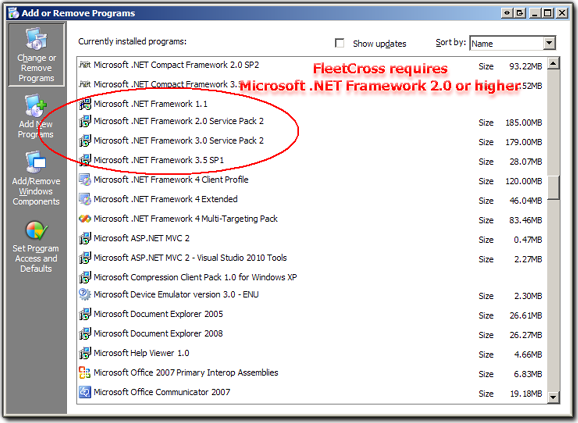Image resolution: width=578 pixels, height=423 pixels.
Task: Click the vertical scrollbar thumb
Action: (553, 188)
